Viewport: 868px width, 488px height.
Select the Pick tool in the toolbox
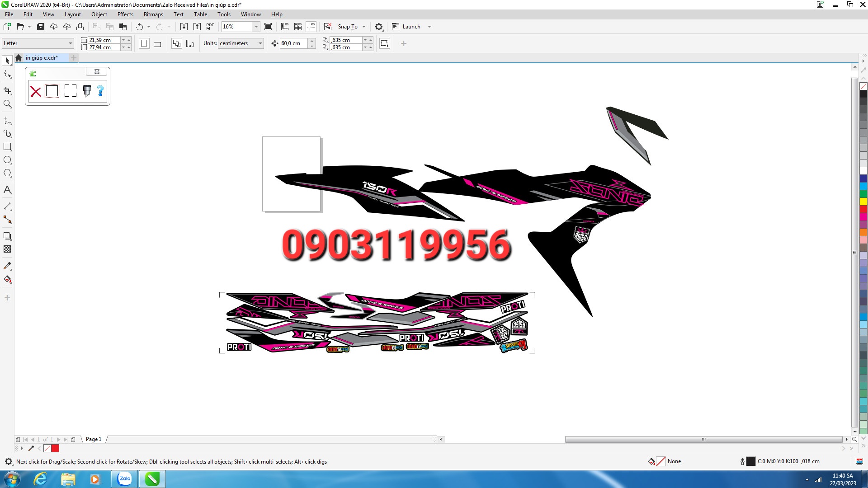click(7, 61)
